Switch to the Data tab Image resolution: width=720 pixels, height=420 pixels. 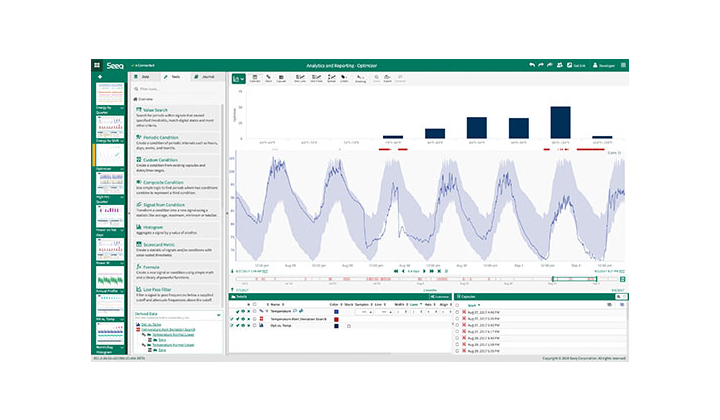pyautogui.click(x=143, y=77)
